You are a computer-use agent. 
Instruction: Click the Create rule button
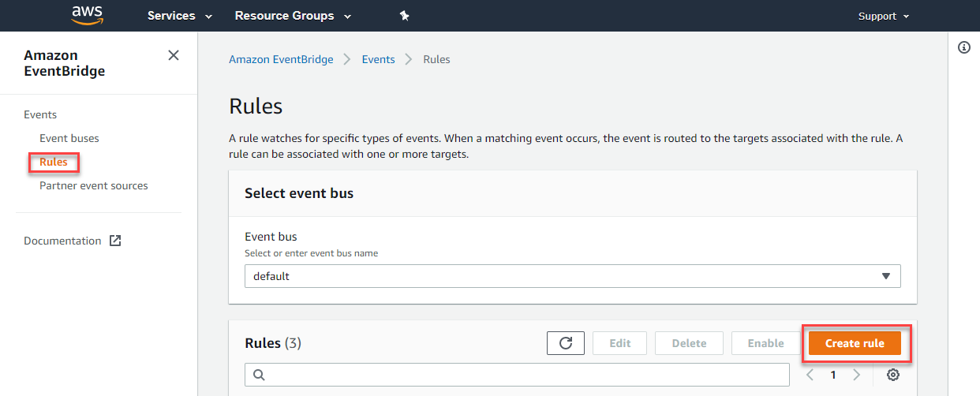coord(855,343)
